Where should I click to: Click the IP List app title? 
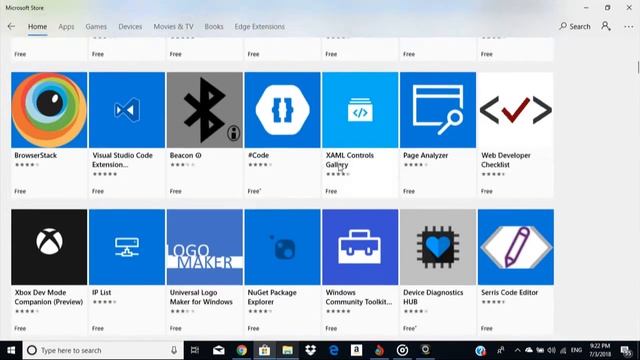(x=102, y=293)
